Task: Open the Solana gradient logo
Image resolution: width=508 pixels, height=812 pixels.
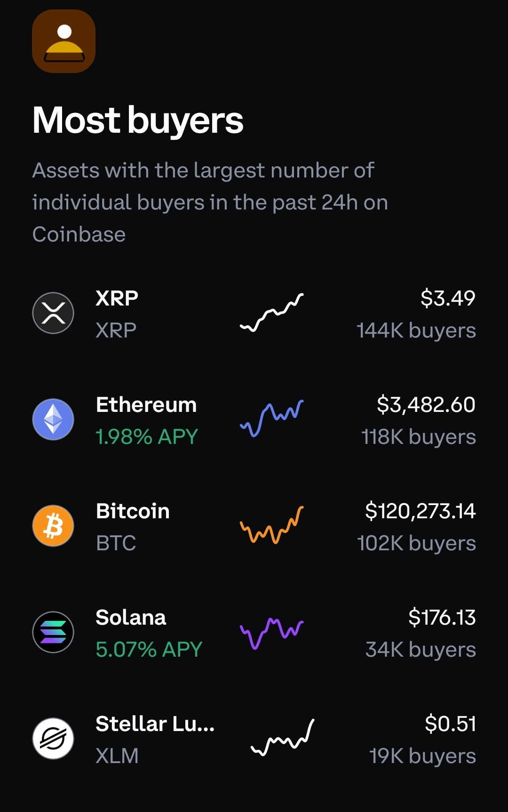Action: coord(53,632)
